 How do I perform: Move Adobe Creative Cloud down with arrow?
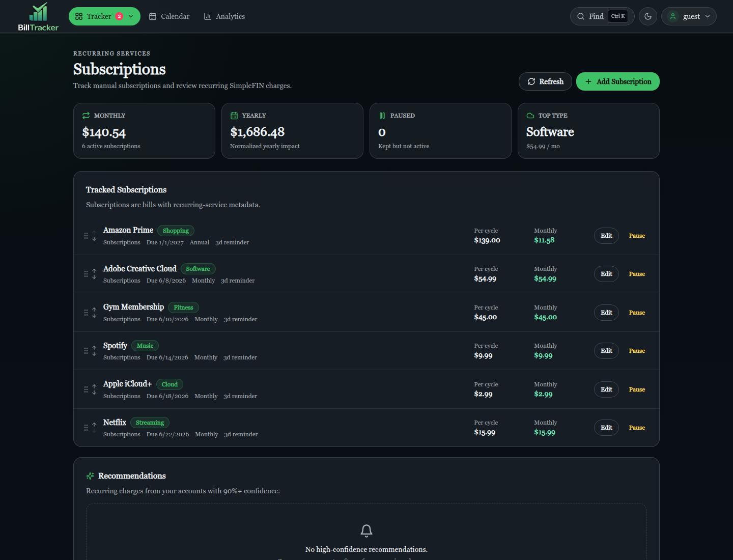click(x=94, y=277)
